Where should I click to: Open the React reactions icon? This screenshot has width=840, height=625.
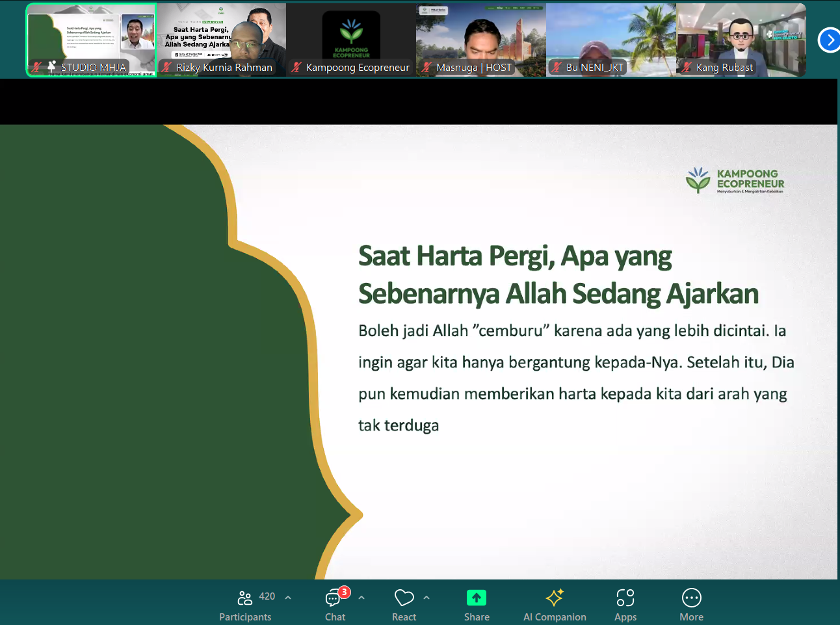coord(404,597)
